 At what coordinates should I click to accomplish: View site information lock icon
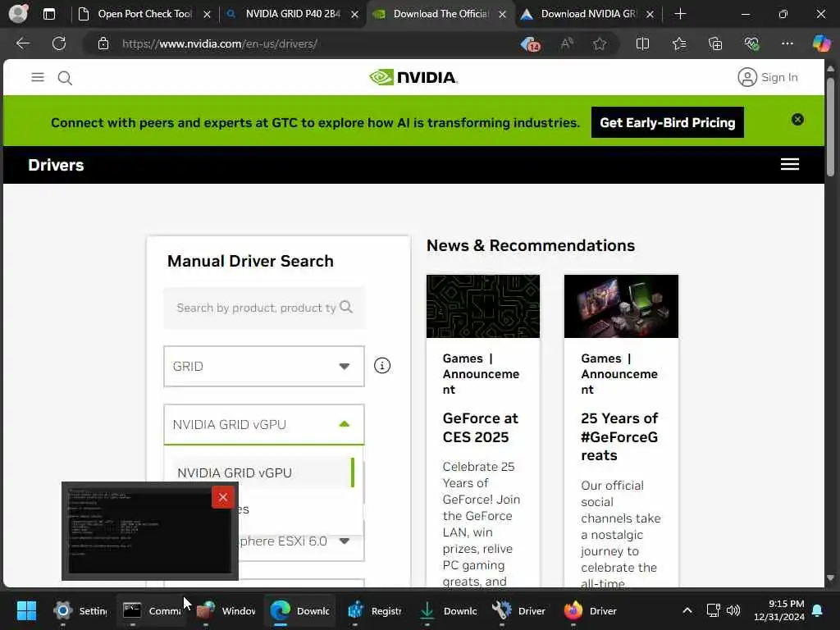point(103,43)
